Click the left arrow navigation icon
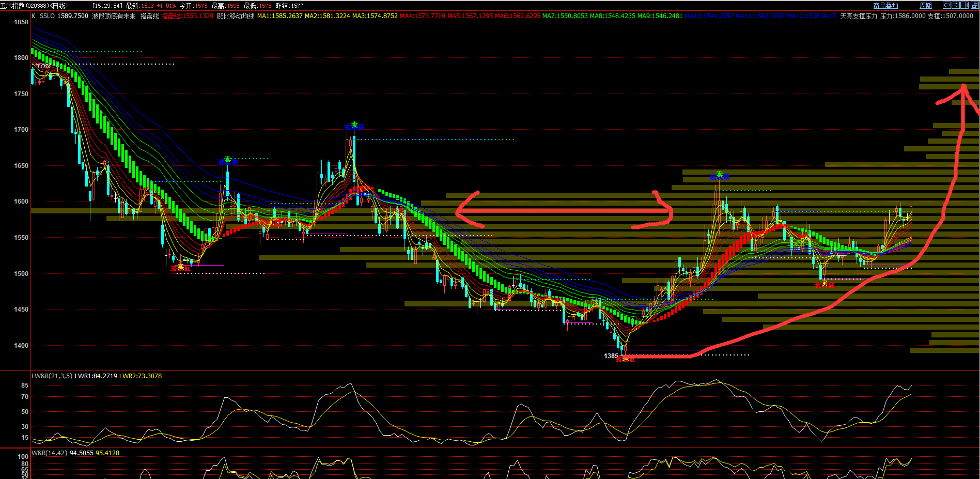The width and height of the screenshot is (980, 479). tap(946, 5)
